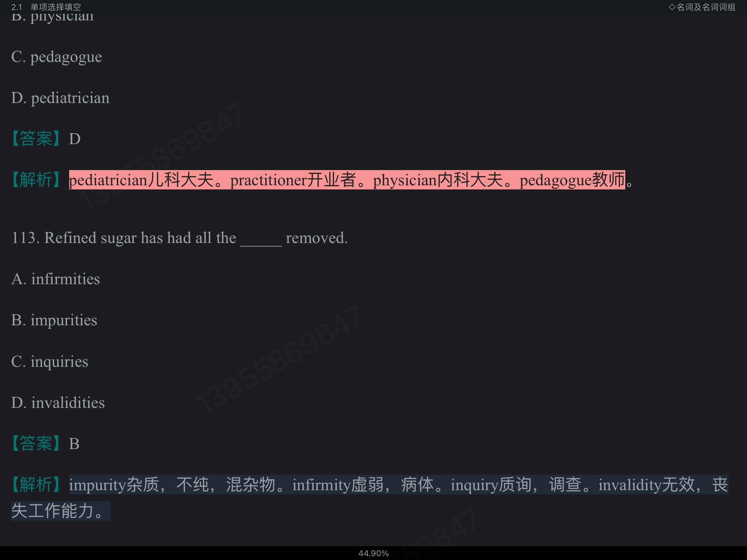Tap the word pedagogue教师 in explanation
747x560 pixels.
(x=572, y=180)
